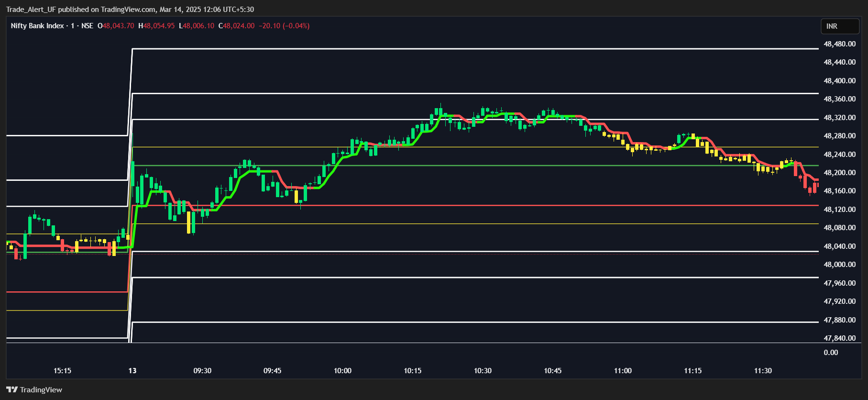Click the NSE exchange label in header
Screen dimensions: 868x400
pyautogui.click(x=87, y=26)
